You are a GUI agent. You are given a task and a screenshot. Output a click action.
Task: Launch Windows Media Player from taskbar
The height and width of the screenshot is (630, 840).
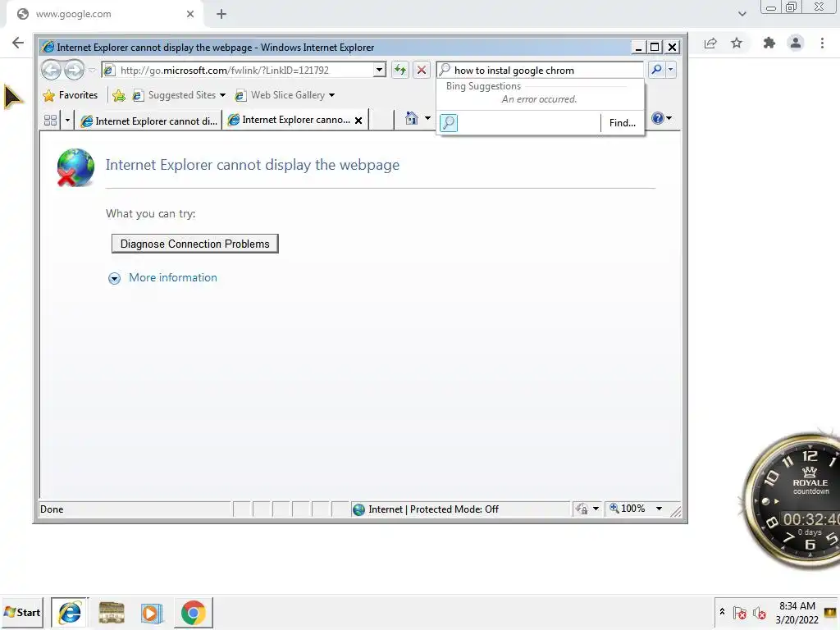(152, 613)
